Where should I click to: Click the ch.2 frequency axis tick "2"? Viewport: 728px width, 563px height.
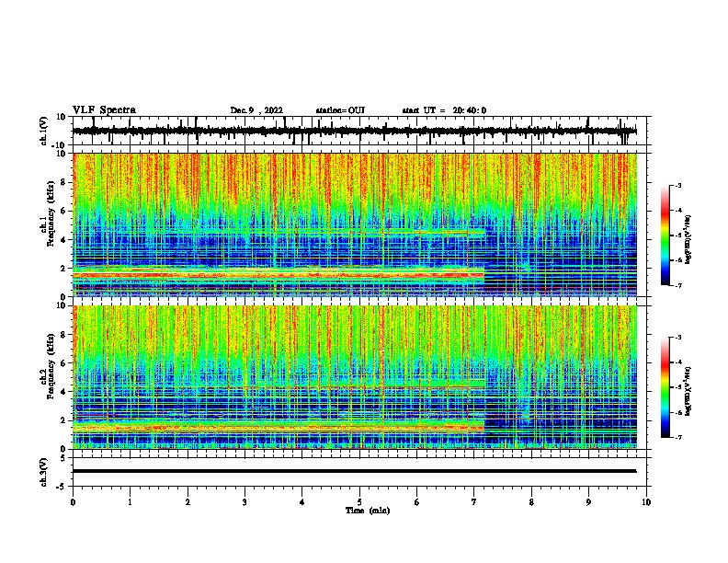coord(64,420)
